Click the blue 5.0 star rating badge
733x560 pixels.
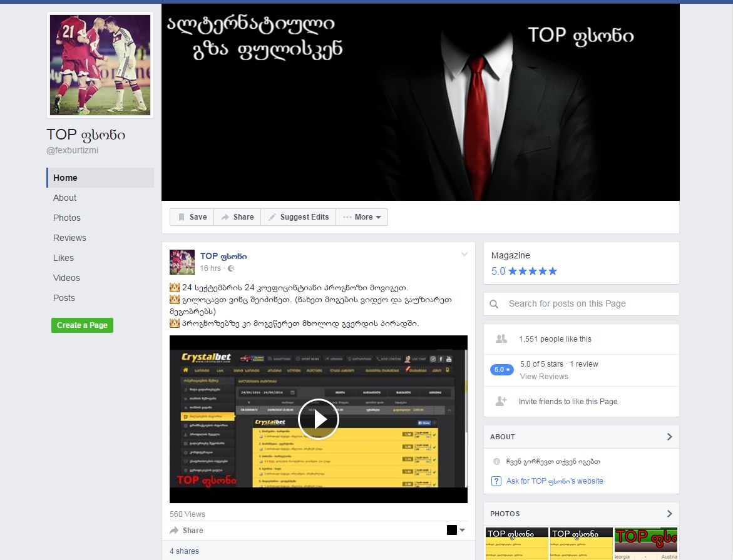coord(501,369)
